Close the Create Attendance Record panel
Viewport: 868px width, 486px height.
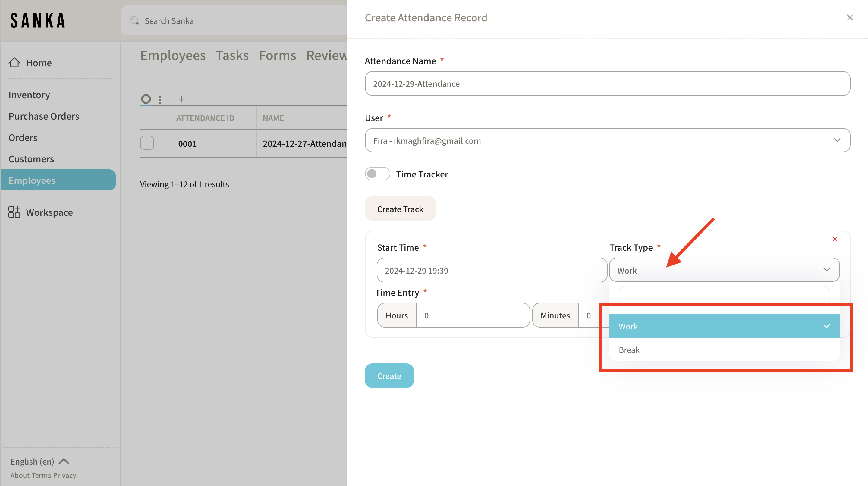pos(850,17)
